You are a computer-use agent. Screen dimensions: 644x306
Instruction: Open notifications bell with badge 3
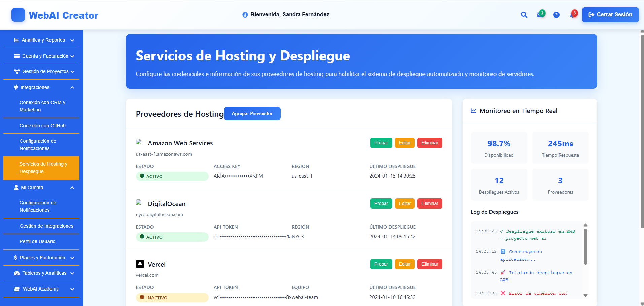click(x=573, y=14)
